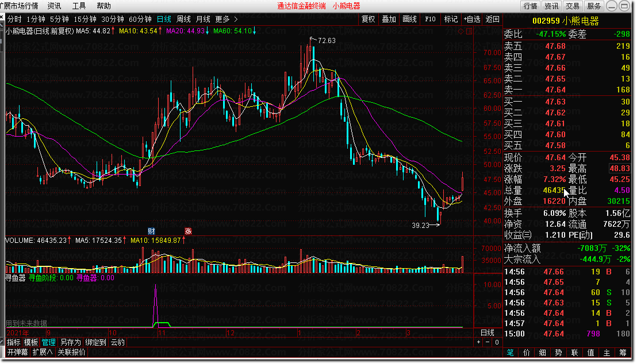The width and height of the screenshot is (637, 364).
Task: Select the 分时 chart period
Action: click(x=14, y=19)
